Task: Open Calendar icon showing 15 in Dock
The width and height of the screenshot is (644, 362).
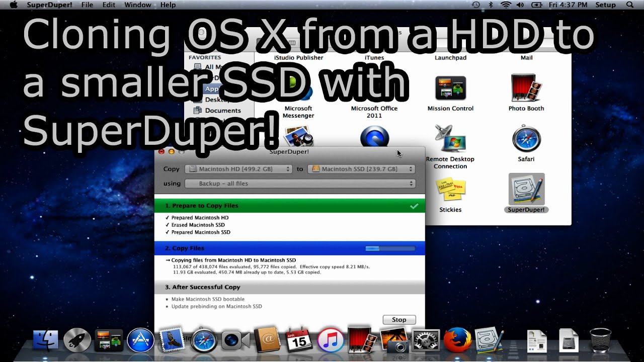Action: [x=299, y=341]
